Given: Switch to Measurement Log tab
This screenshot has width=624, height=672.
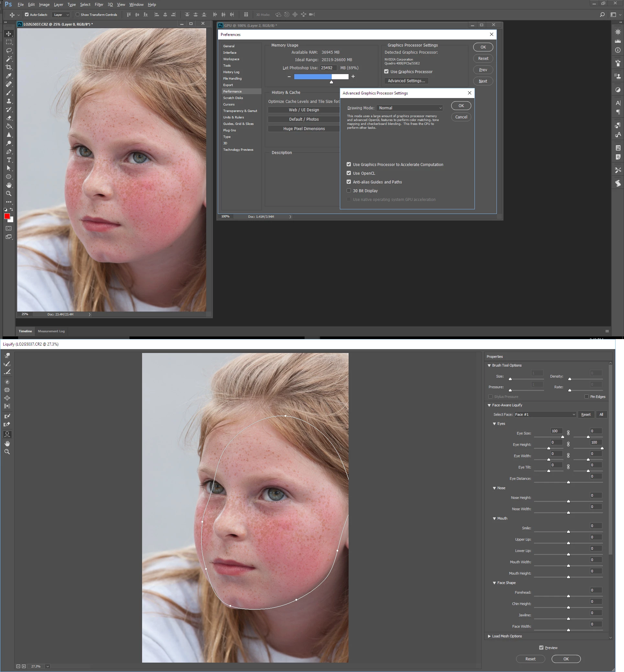Looking at the screenshot, I should (x=51, y=331).
